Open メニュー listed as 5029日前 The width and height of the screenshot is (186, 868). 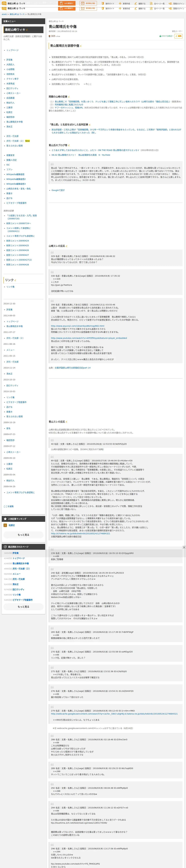[x=17, y=574]
